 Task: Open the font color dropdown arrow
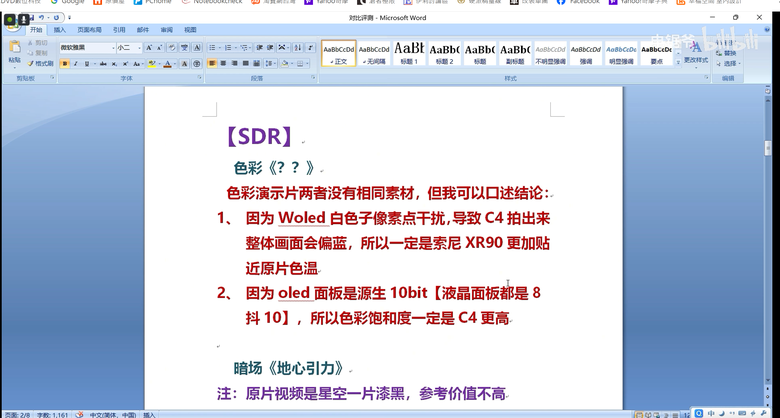click(175, 64)
